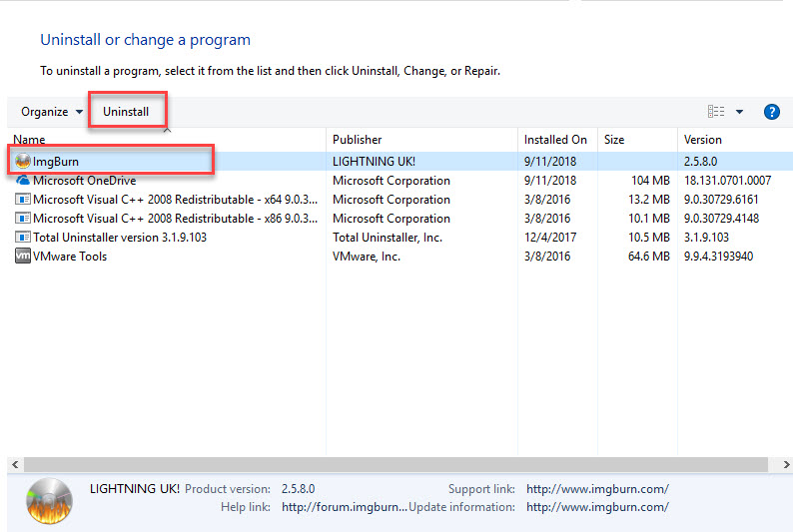Click the Uninstall toolbar button

126,112
